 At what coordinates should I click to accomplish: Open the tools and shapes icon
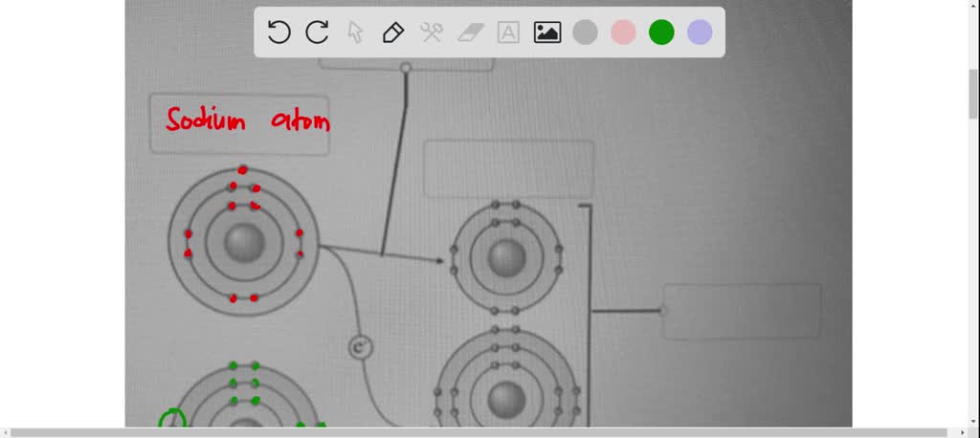(432, 32)
